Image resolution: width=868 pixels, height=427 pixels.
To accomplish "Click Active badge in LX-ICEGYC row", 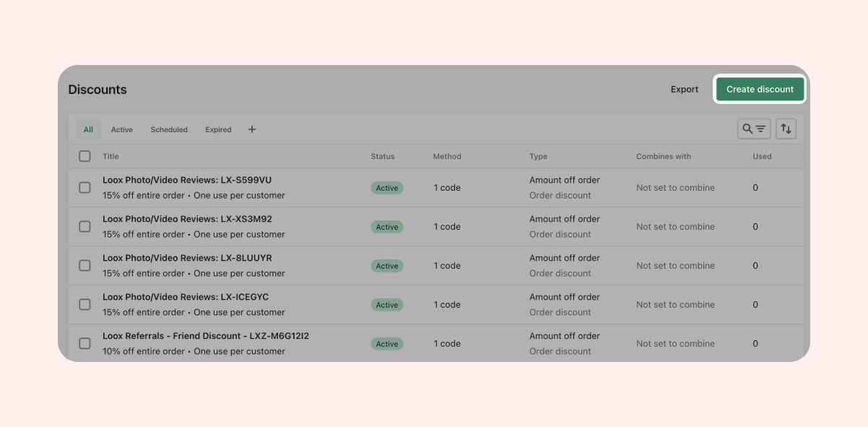I will (x=387, y=305).
